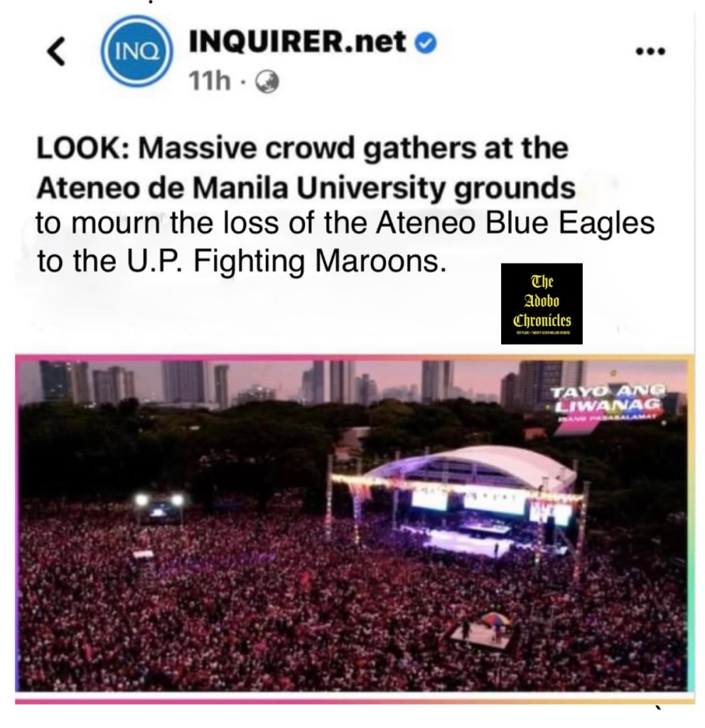The width and height of the screenshot is (705, 728).
Task: Click the white dome stage roof in photo
Action: click(473, 466)
